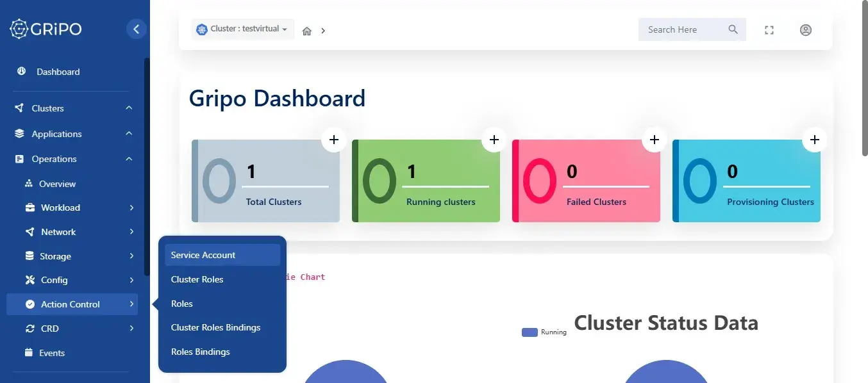Expand the Workload submenu arrow
This screenshot has height=383, width=868.
click(131, 208)
